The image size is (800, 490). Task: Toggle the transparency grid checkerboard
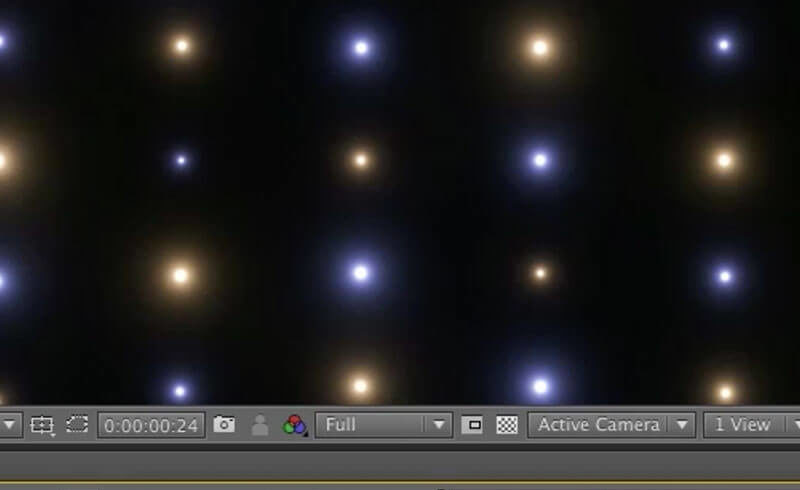click(507, 425)
